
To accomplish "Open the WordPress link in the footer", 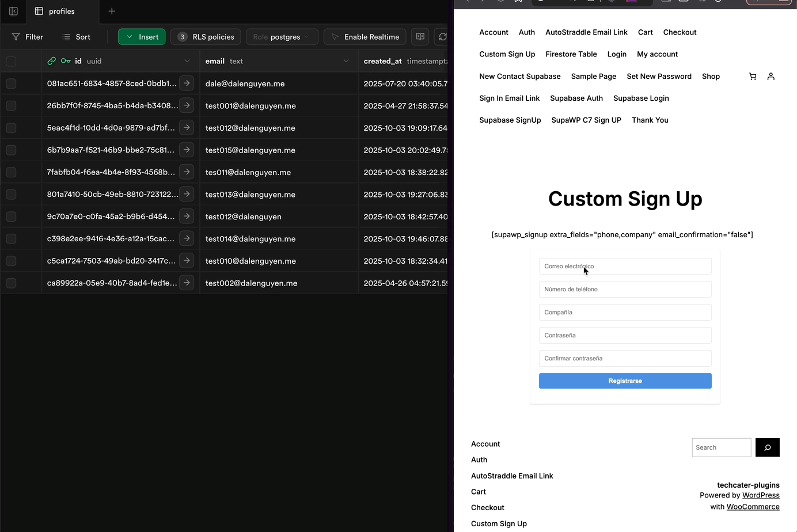I will point(761,495).
